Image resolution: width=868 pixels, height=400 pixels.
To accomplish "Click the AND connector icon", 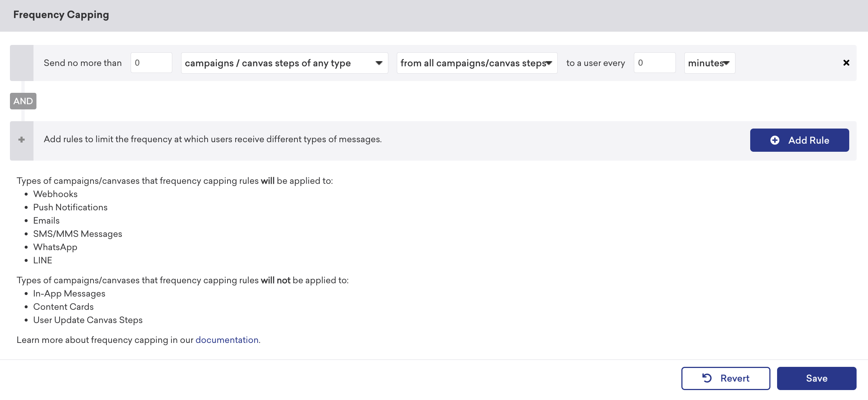I will 23,101.
